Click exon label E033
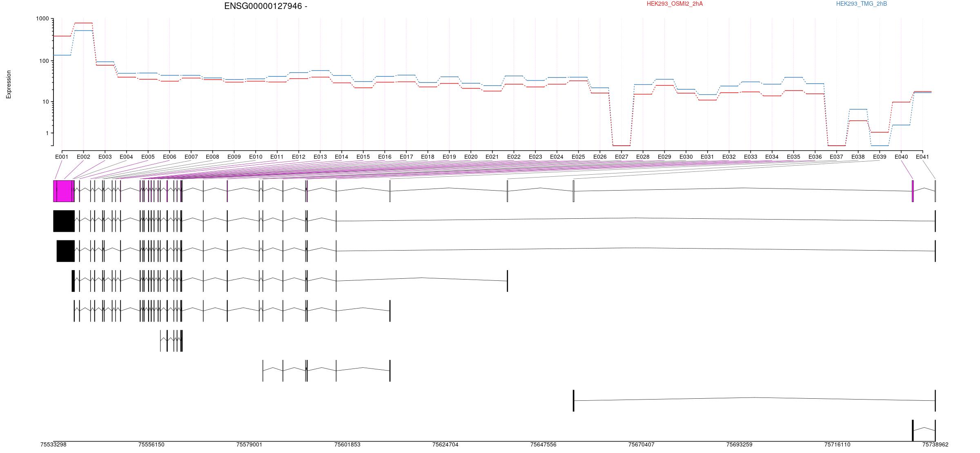This screenshot has height=453, width=980. pos(751,157)
